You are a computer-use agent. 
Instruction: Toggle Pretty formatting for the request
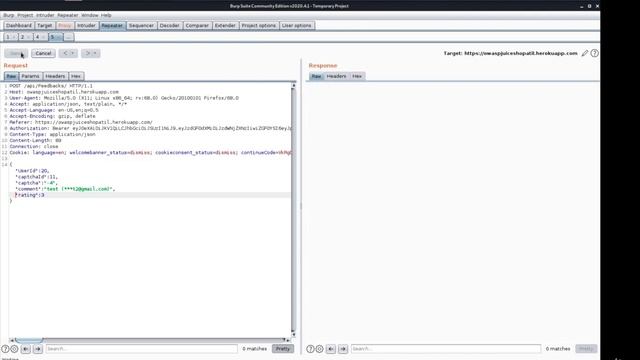pos(283,349)
